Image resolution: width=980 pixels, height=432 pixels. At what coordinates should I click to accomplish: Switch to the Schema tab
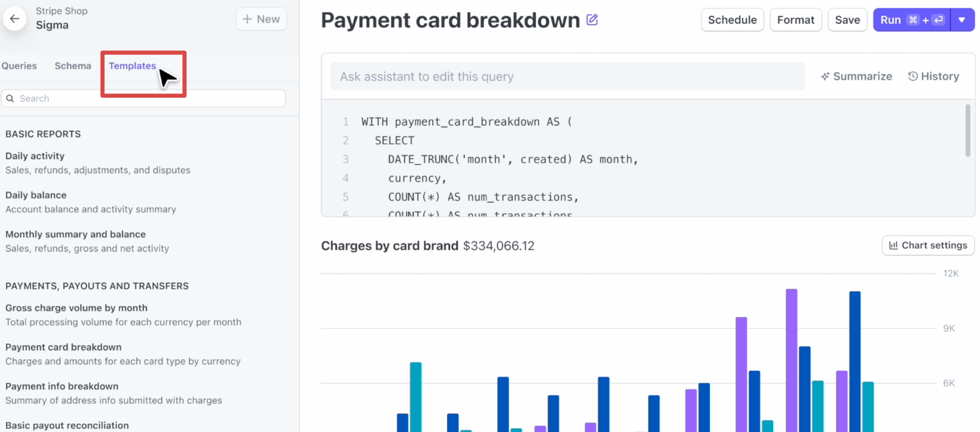pos(73,66)
